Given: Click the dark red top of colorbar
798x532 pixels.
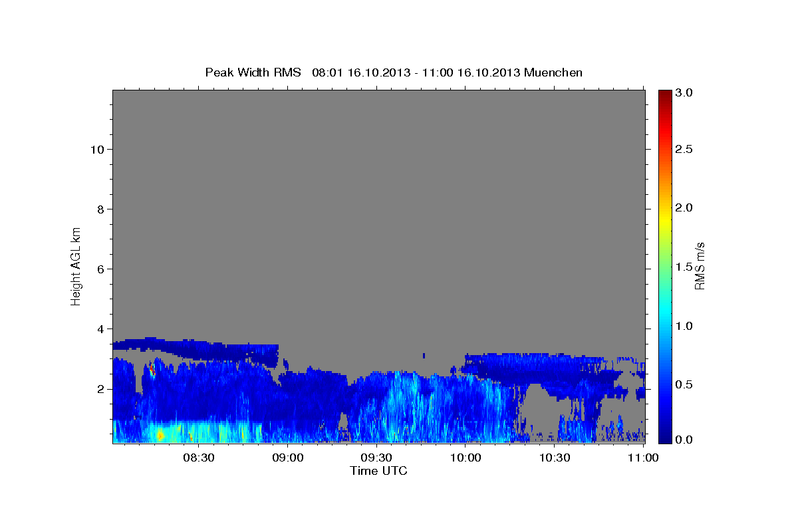Looking at the screenshot, I should (664, 94).
